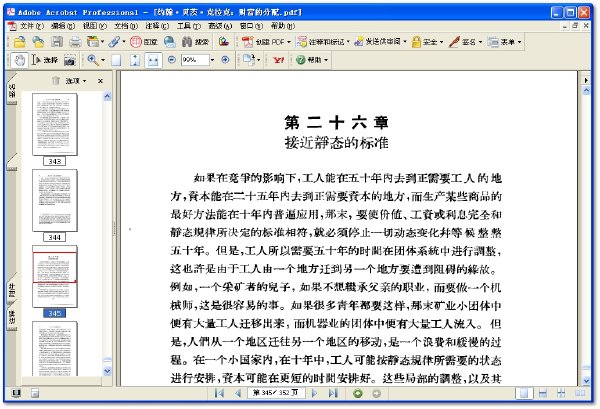600x409 pixels.
Task: Click the zoom in plus button
Action: pos(225,60)
